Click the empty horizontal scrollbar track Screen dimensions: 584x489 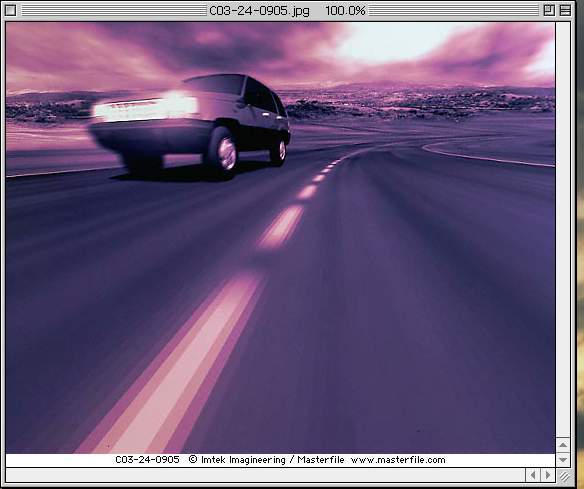pos(265,475)
